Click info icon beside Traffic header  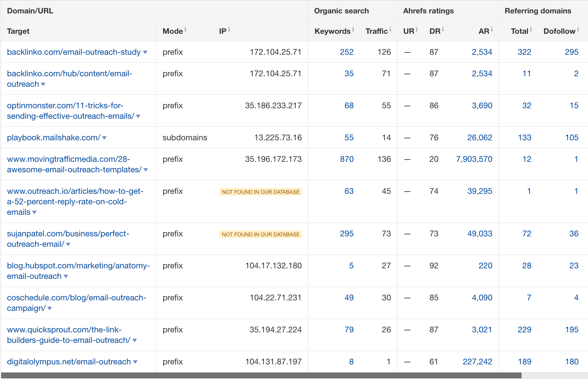(390, 29)
